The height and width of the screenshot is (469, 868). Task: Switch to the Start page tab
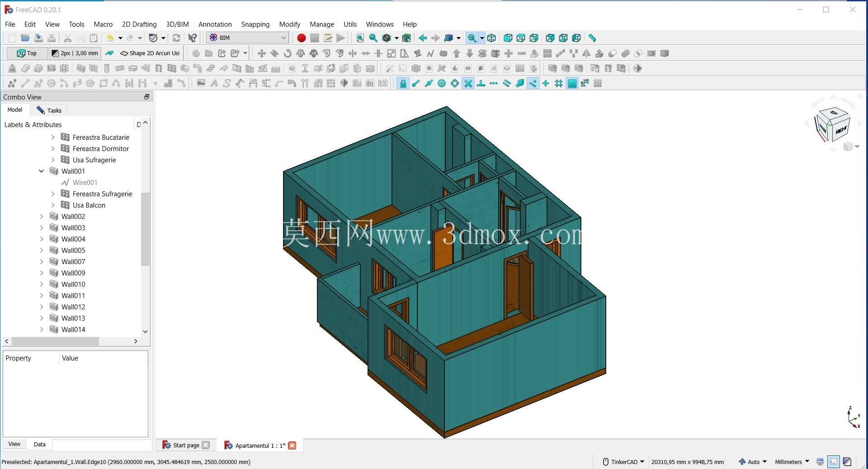click(x=186, y=445)
